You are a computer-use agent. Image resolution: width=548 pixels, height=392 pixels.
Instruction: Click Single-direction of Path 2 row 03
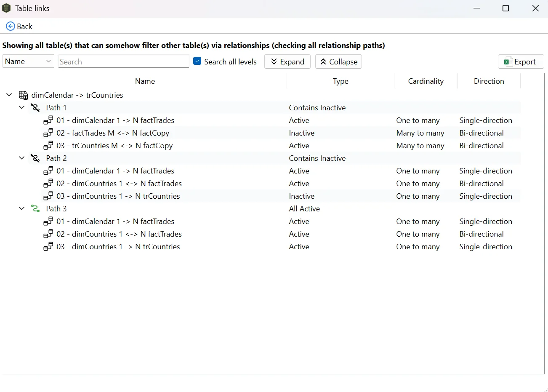tap(486, 196)
